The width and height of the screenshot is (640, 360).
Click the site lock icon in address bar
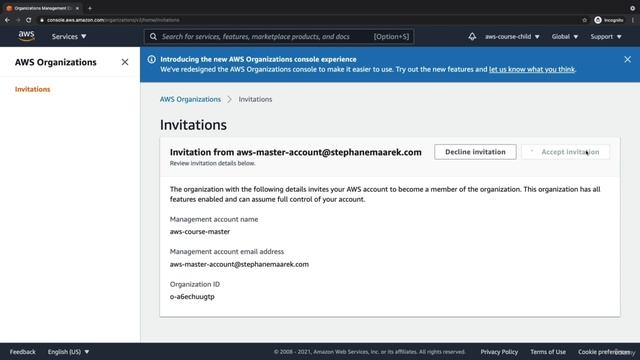pyautogui.click(x=42, y=20)
